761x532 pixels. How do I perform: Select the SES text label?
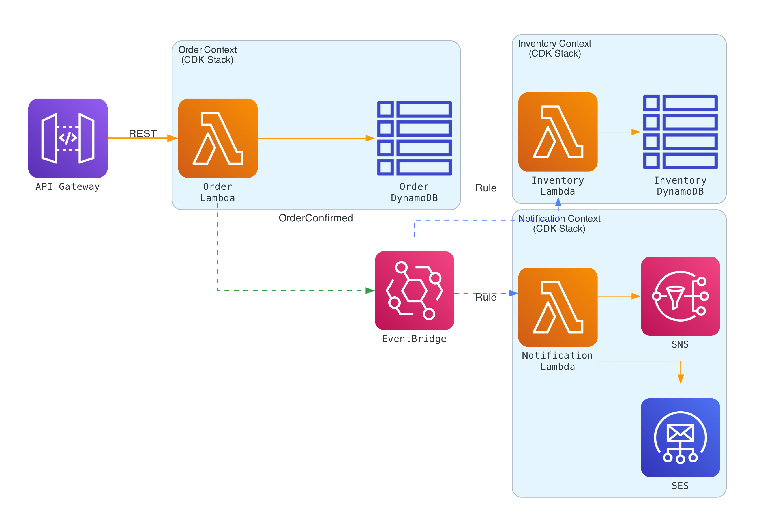pyautogui.click(x=680, y=486)
